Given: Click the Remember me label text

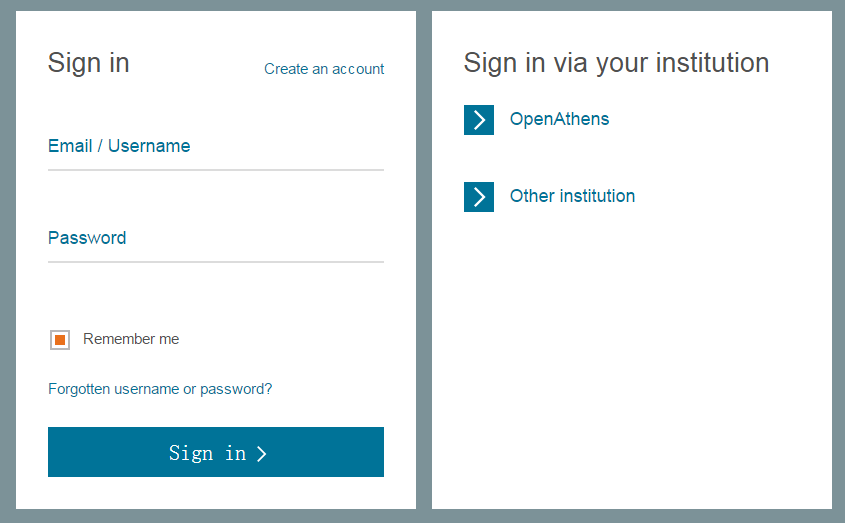Looking at the screenshot, I should (131, 339).
